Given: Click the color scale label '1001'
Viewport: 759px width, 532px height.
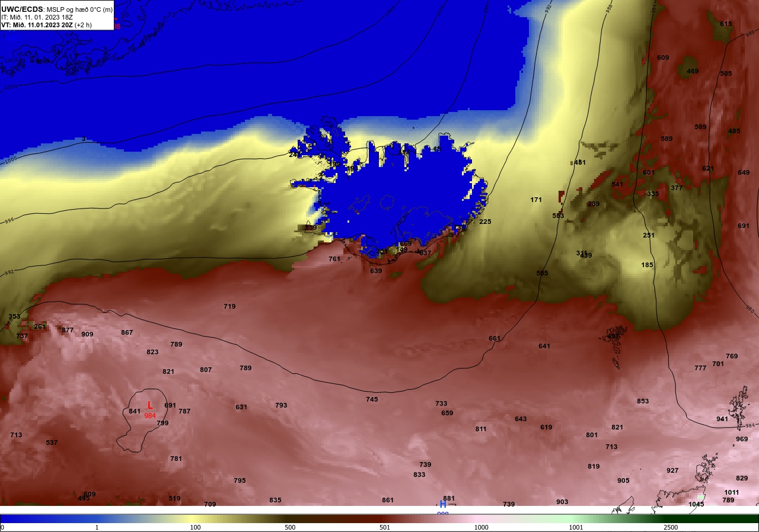Looking at the screenshot, I should pos(576,527).
